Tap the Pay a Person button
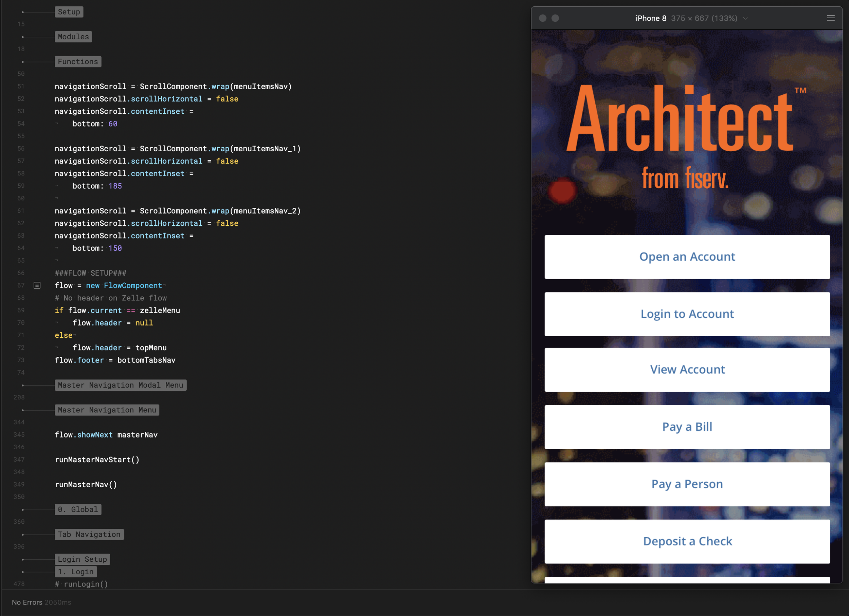Viewport: 849px width, 616px height. (687, 484)
